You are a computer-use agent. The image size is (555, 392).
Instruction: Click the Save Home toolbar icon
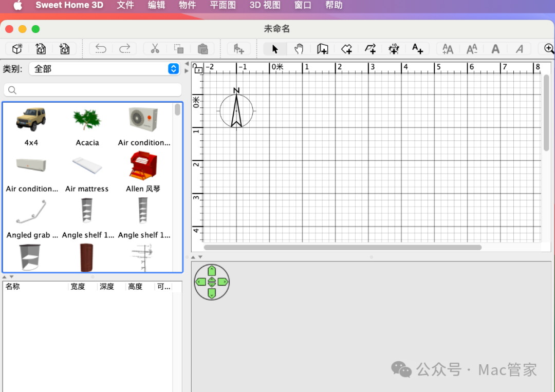[x=64, y=49]
